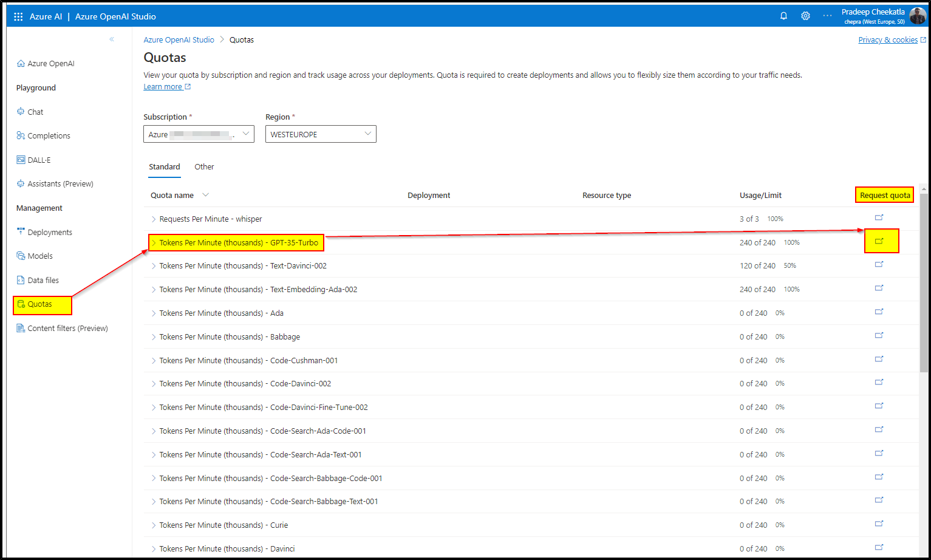Select the Standard quota tab
This screenshot has width=931, height=560.
[x=164, y=166]
